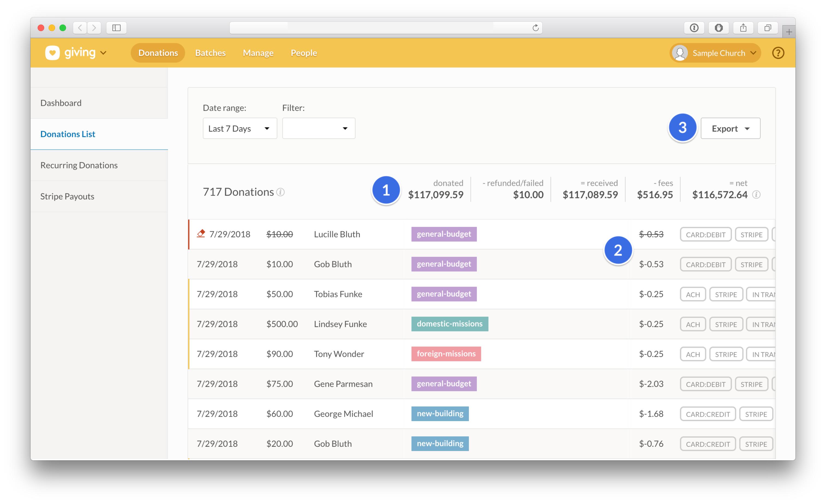The width and height of the screenshot is (826, 504).
Task: Click the giving heart logo icon
Action: (x=52, y=53)
